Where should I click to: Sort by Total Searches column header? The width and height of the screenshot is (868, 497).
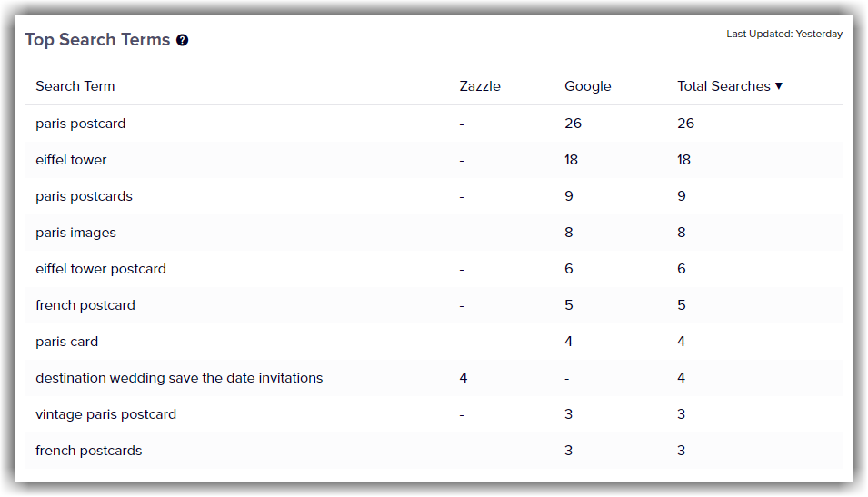[723, 86]
